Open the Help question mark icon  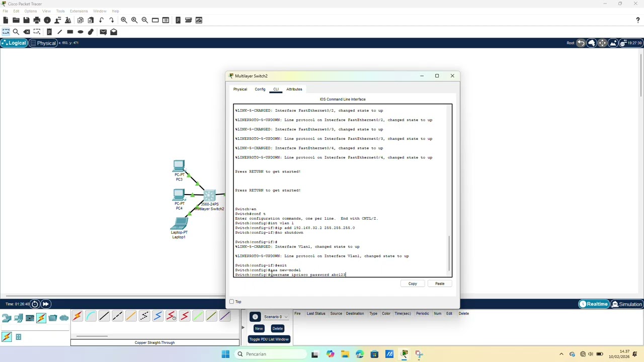[x=638, y=20]
